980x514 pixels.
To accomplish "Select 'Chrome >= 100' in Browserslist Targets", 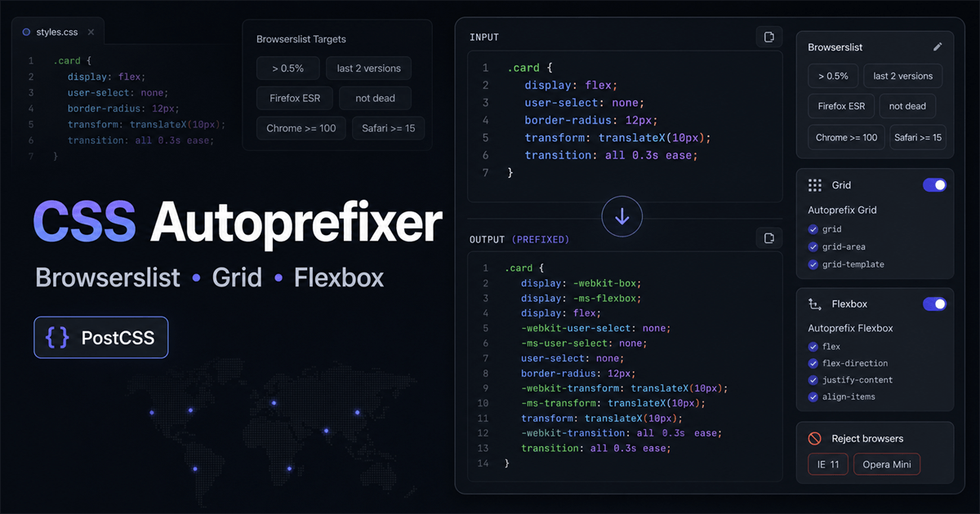I will point(301,128).
